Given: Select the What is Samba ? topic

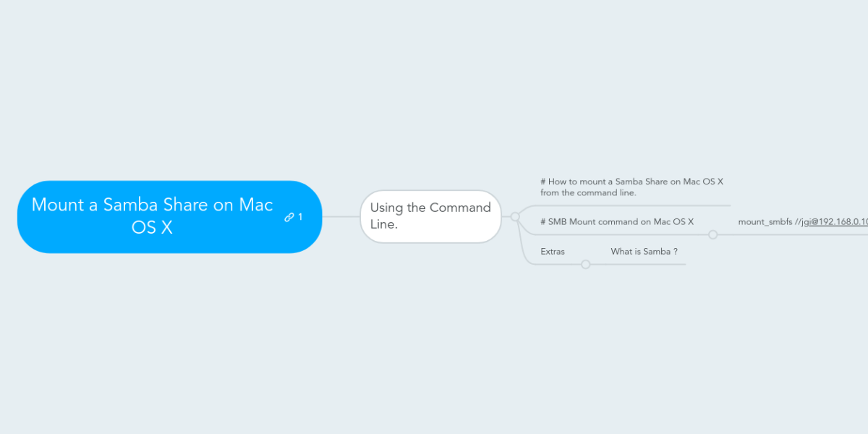Looking at the screenshot, I should coord(644,251).
